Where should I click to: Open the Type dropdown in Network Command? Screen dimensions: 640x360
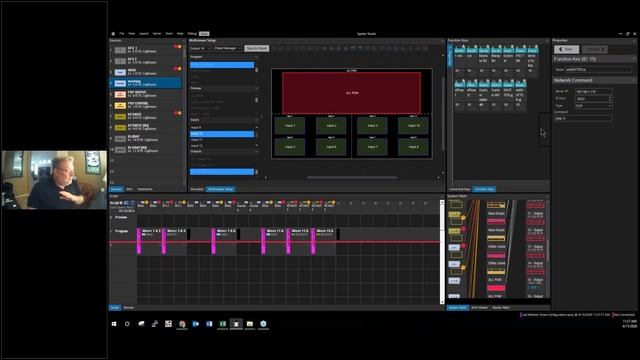point(594,105)
